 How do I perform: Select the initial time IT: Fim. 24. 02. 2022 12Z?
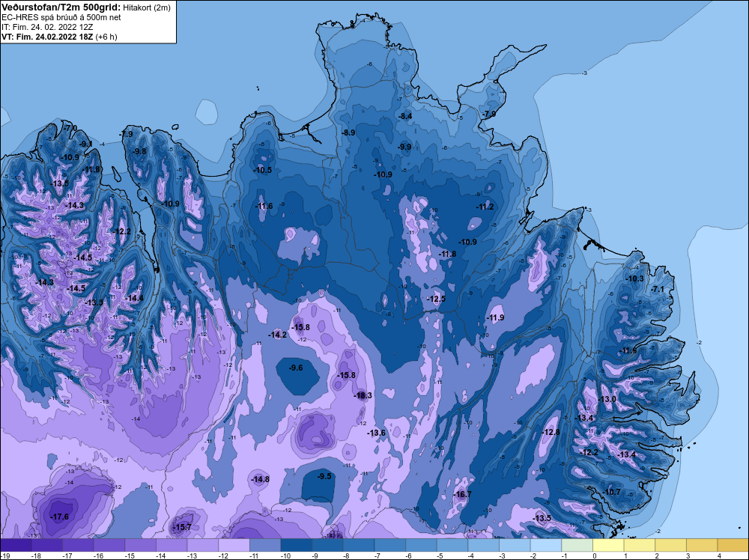(47, 27)
